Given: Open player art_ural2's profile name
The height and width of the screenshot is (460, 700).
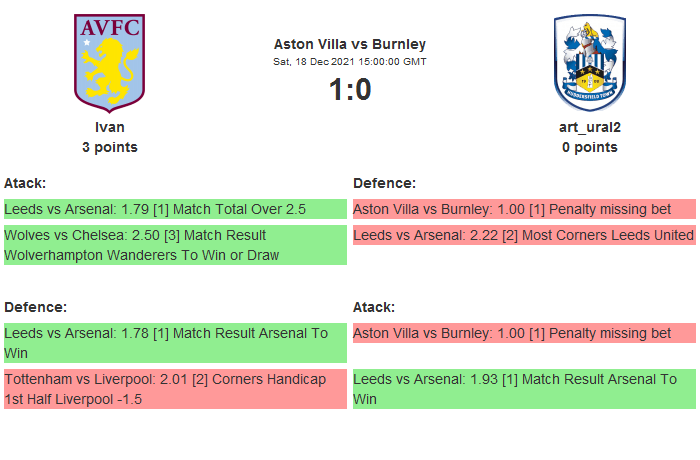Looking at the screenshot, I should (589, 127).
